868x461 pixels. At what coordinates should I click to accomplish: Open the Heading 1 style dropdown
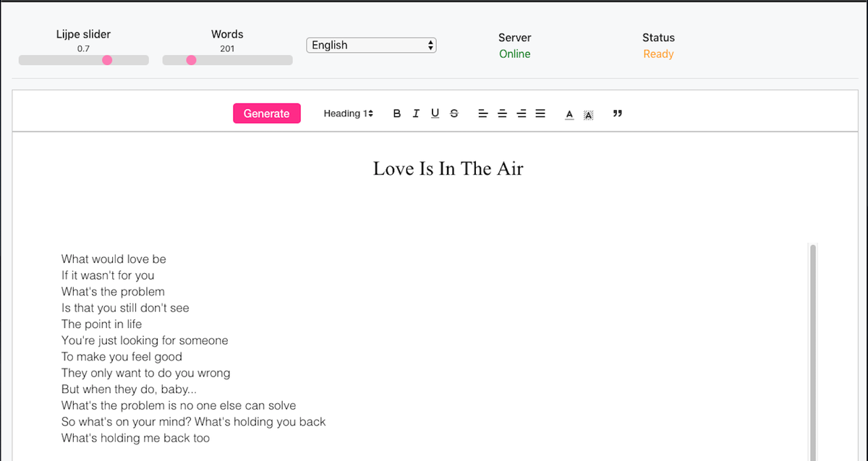tap(348, 113)
